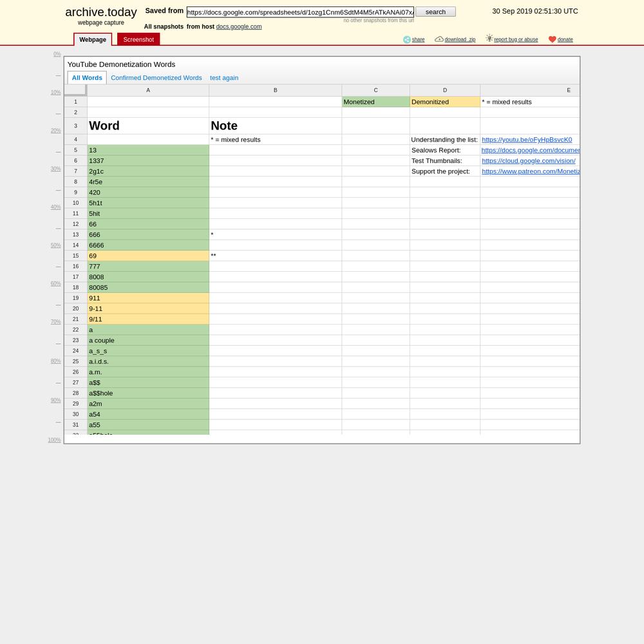
Task: Jump to the 10% page position marker
Action: coord(56,92)
